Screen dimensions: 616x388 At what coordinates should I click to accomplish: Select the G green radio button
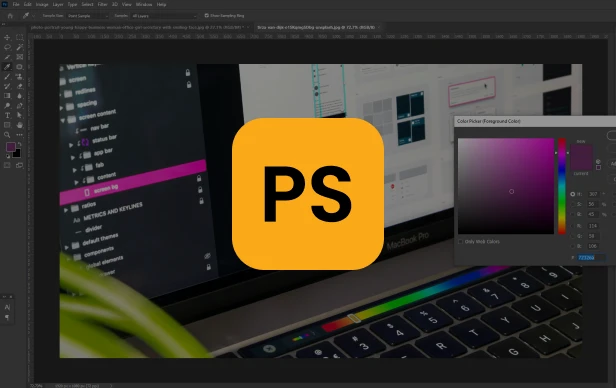pyautogui.click(x=573, y=236)
